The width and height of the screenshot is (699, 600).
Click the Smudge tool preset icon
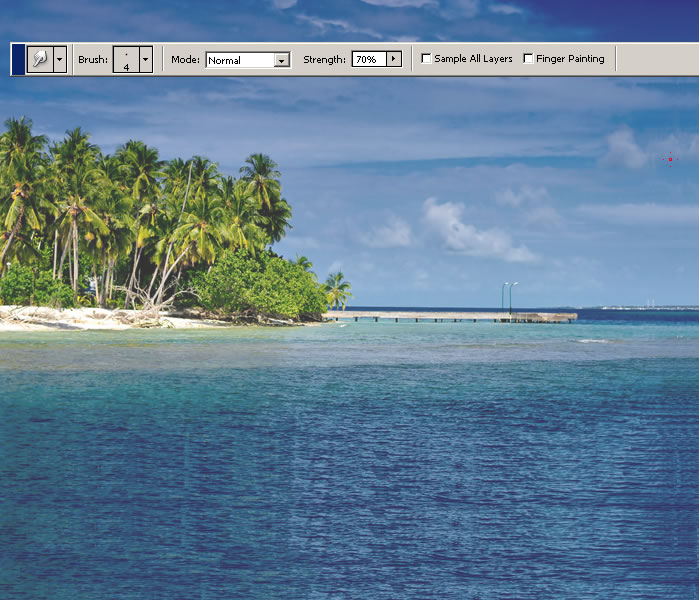pyautogui.click(x=40, y=59)
